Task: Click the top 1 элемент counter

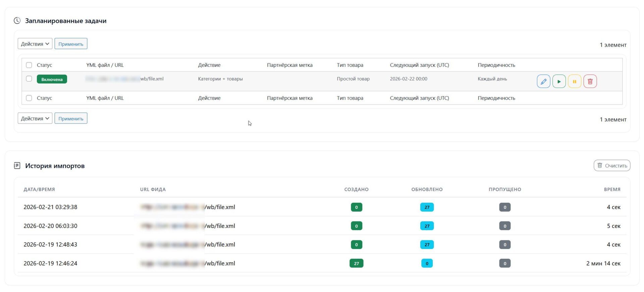Action: click(x=613, y=45)
